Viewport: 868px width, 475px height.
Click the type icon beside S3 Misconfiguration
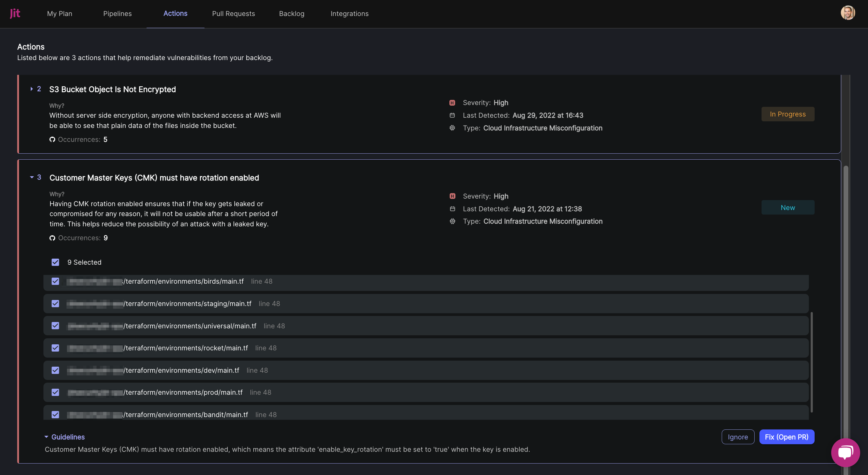pos(452,128)
